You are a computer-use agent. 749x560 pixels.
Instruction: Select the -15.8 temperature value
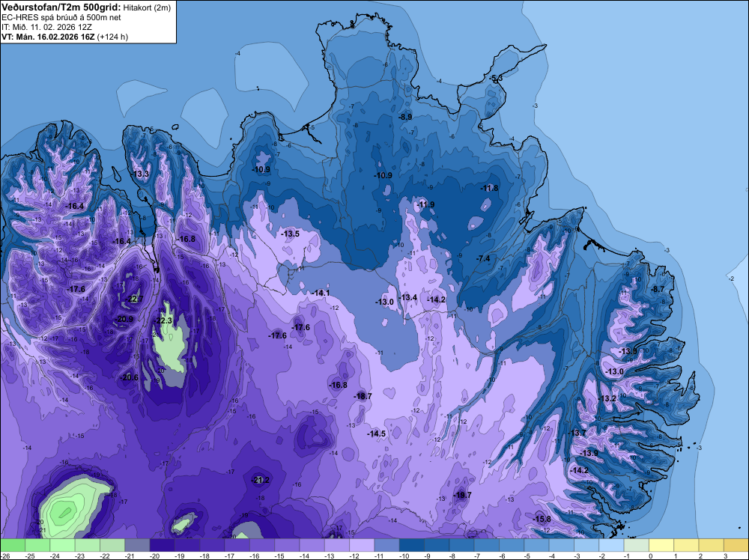pyautogui.click(x=542, y=519)
